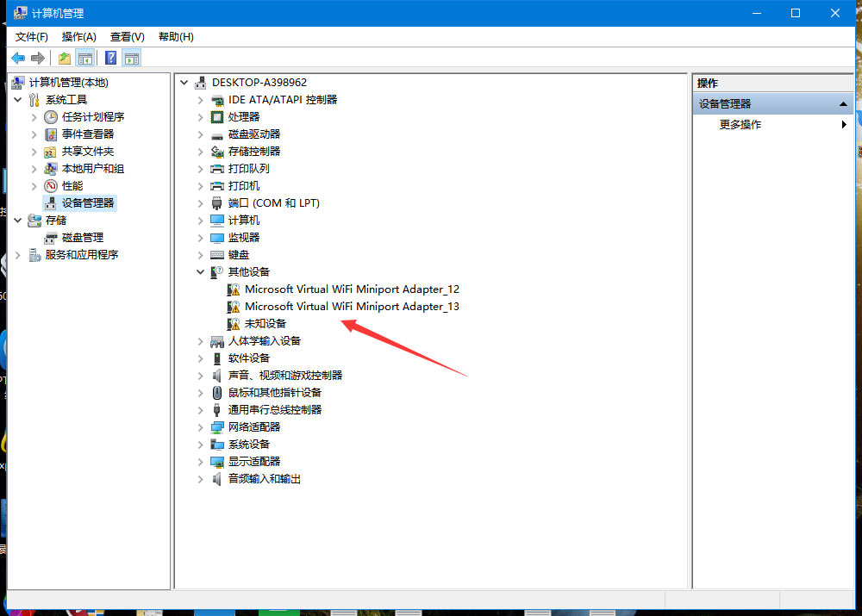
Task: Click the 任务计划程序 clock icon
Action: click(51, 117)
